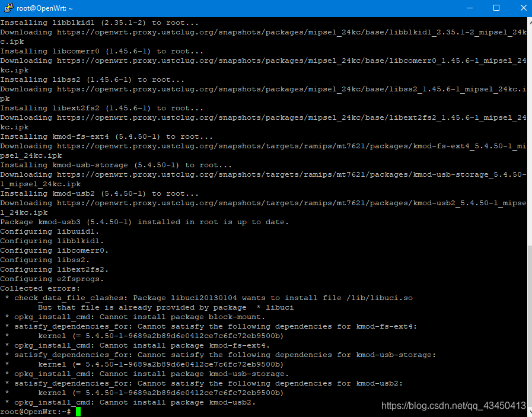Click 'Configuring libuuid1.' line
Viewport: 532px width, 417px height.
point(50,231)
